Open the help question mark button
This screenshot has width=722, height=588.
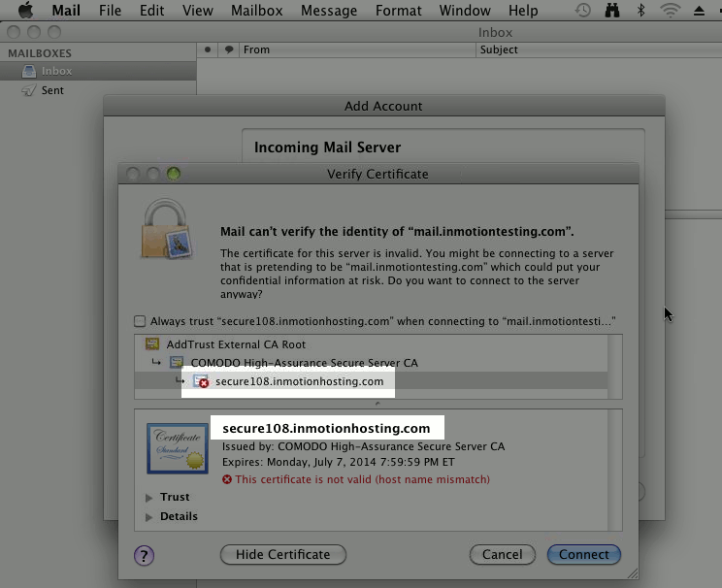pyautogui.click(x=145, y=555)
